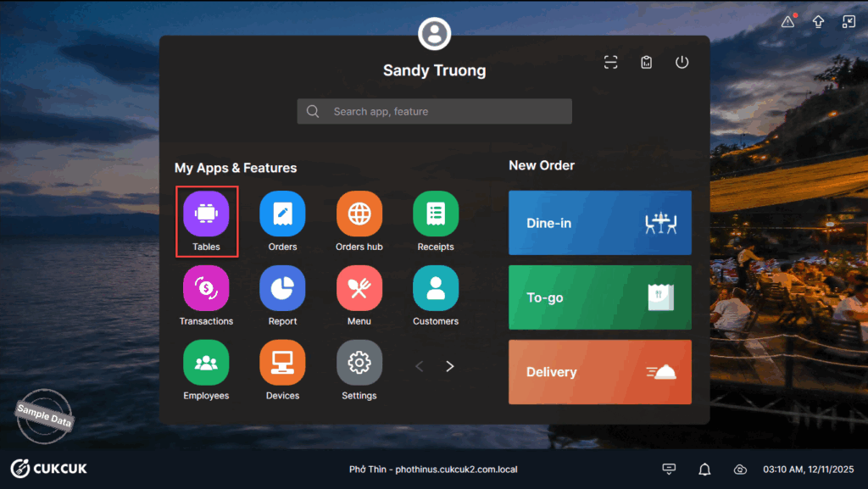
Task: View the Report app
Action: pyautogui.click(x=282, y=289)
